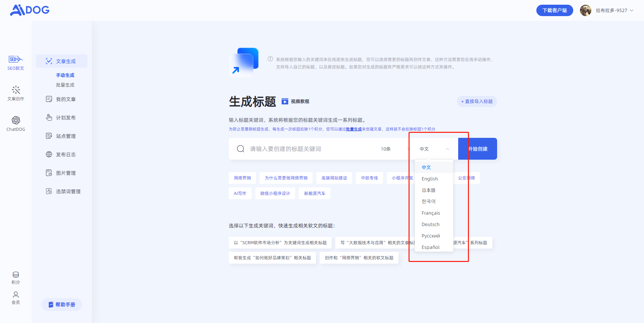Screen dimensions: 644x323
Task: Choose the AI写作 tag
Action: click(240, 194)
